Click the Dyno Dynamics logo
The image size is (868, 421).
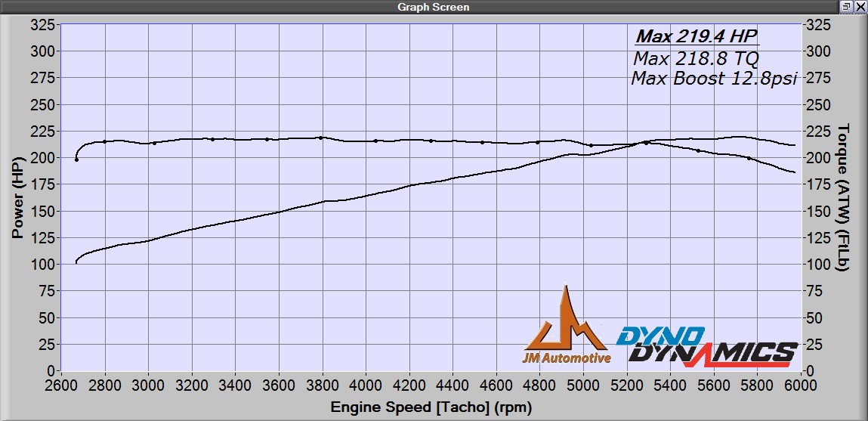(x=706, y=346)
